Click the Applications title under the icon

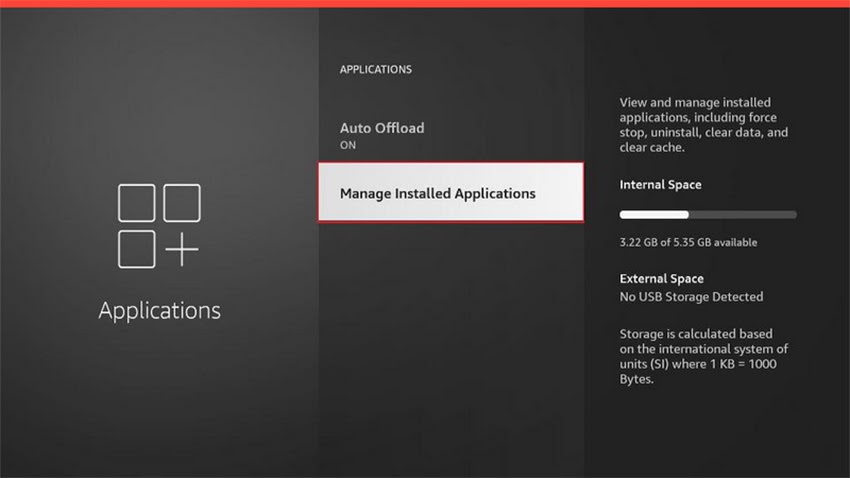click(x=159, y=311)
